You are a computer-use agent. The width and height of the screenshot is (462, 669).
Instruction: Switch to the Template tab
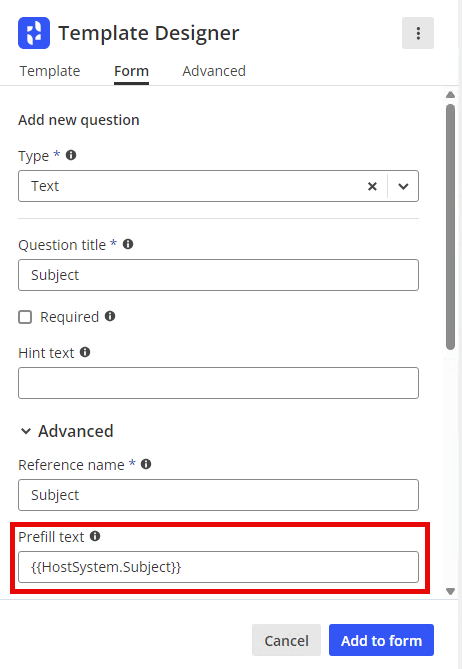pos(49,71)
